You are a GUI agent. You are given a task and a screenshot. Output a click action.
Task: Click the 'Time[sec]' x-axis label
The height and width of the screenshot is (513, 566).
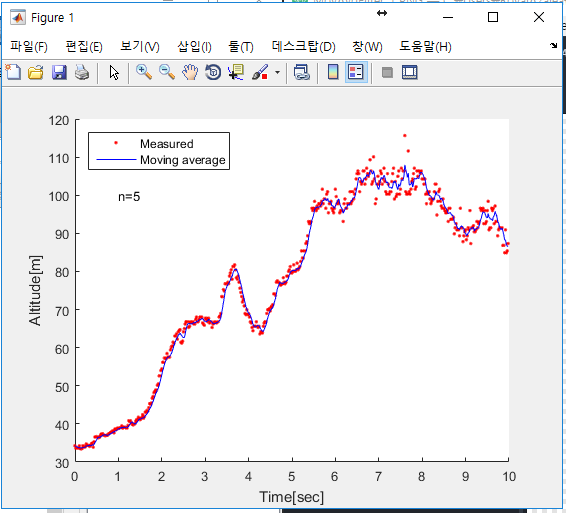[x=292, y=497]
